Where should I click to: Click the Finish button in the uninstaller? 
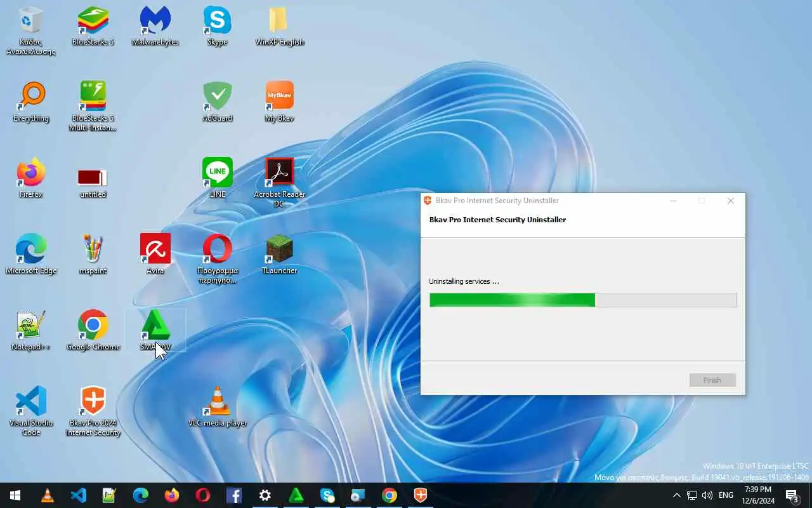[x=712, y=380]
